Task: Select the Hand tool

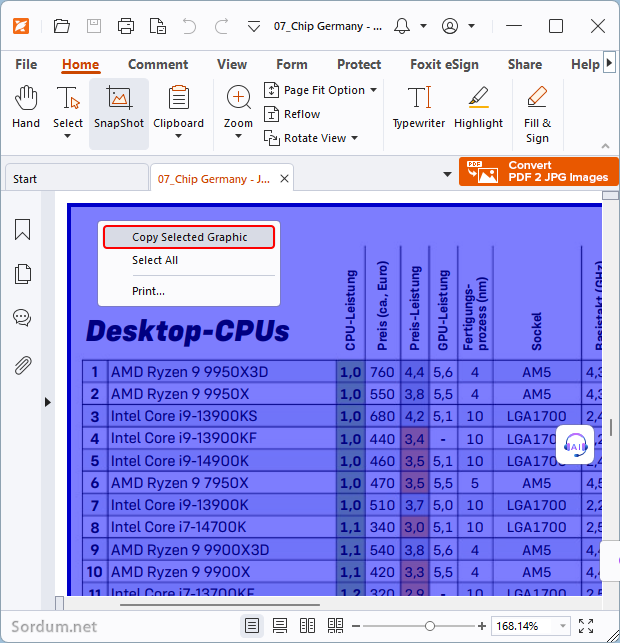Action: [26, 108]
